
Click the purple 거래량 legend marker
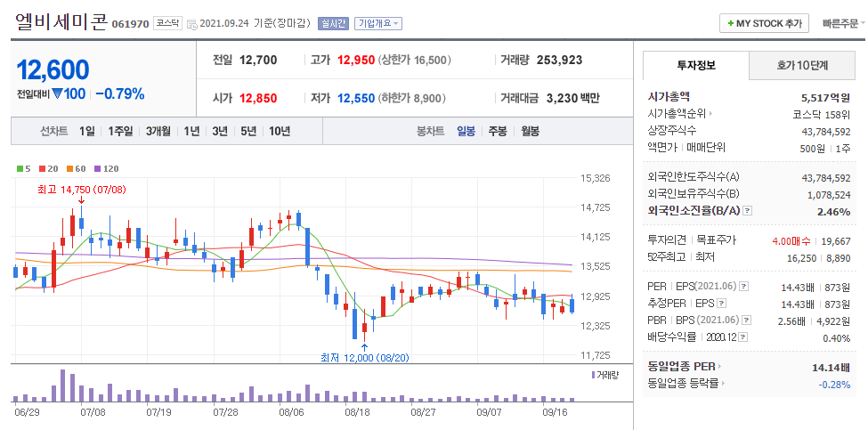pos(594,375)
